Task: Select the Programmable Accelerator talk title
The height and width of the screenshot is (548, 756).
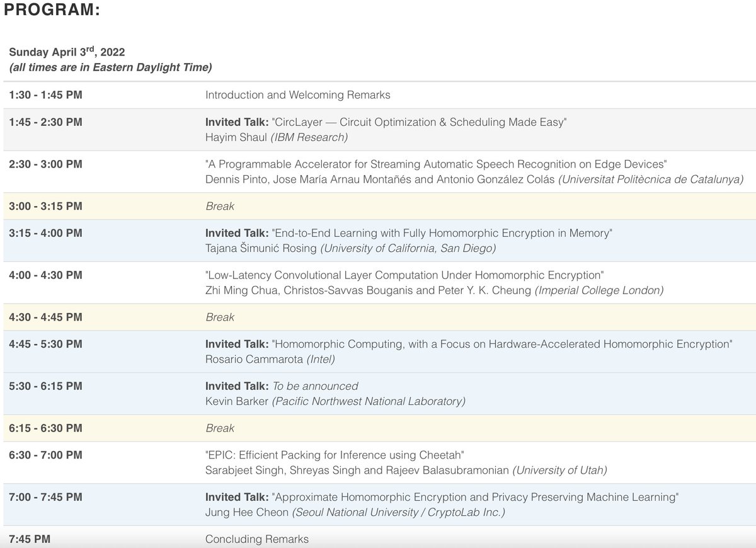Action: (x=436, y=164)
